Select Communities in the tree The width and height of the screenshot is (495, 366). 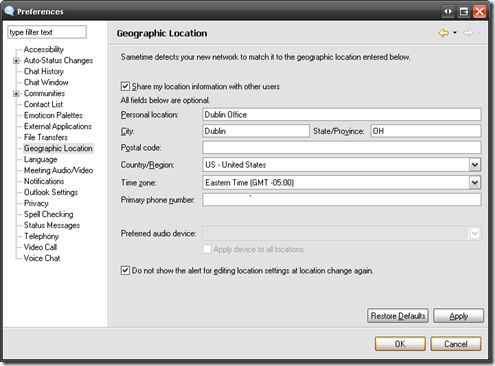coord(44,93)
